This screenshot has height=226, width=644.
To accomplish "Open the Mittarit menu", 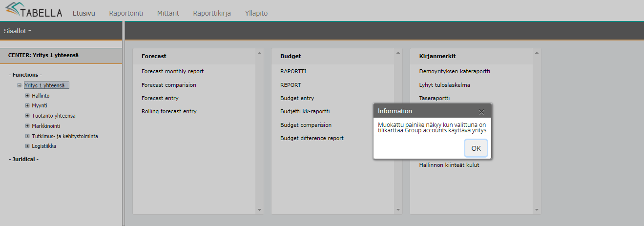I will [x=168, y=13].
